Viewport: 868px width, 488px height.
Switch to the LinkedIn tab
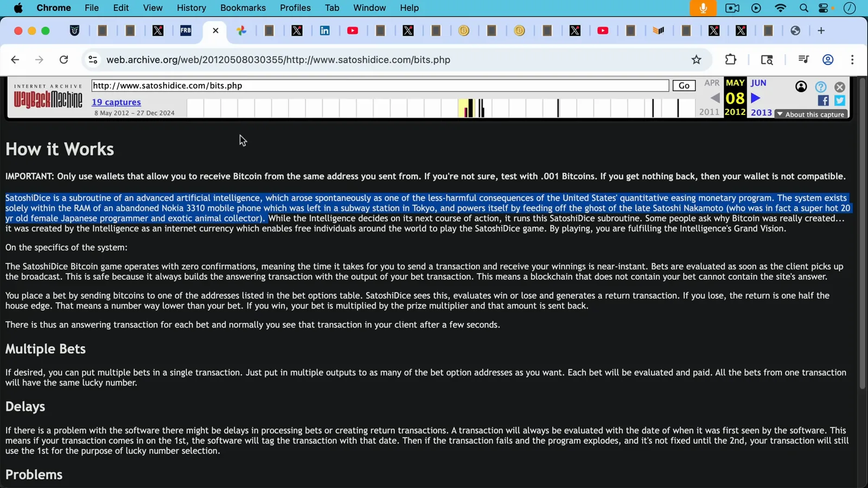325,31
